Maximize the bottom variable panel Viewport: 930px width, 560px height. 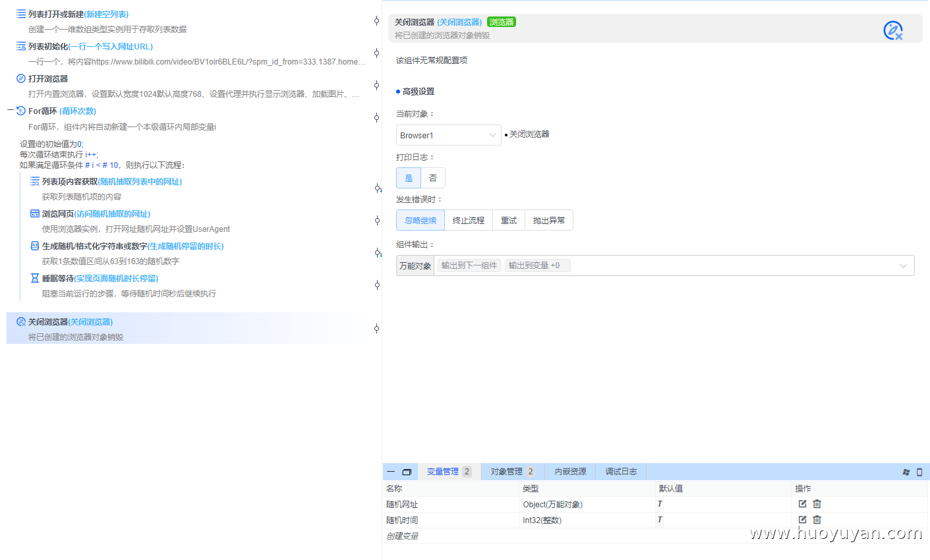[407, 472]
